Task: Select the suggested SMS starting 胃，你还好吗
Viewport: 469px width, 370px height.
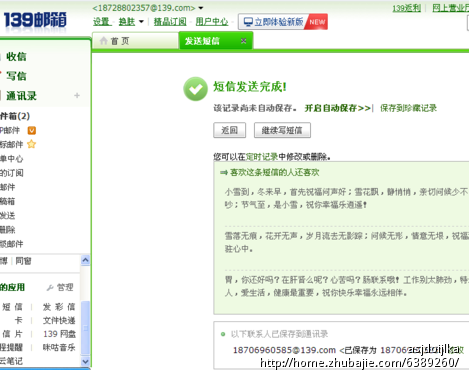Action: click(x=346, y=286)
